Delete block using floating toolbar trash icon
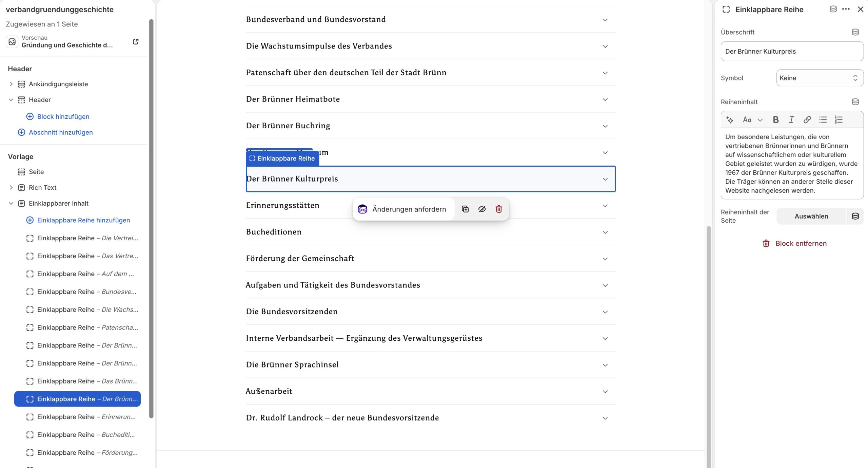Viewport: 868px width, 468px height. pos(498,209)
